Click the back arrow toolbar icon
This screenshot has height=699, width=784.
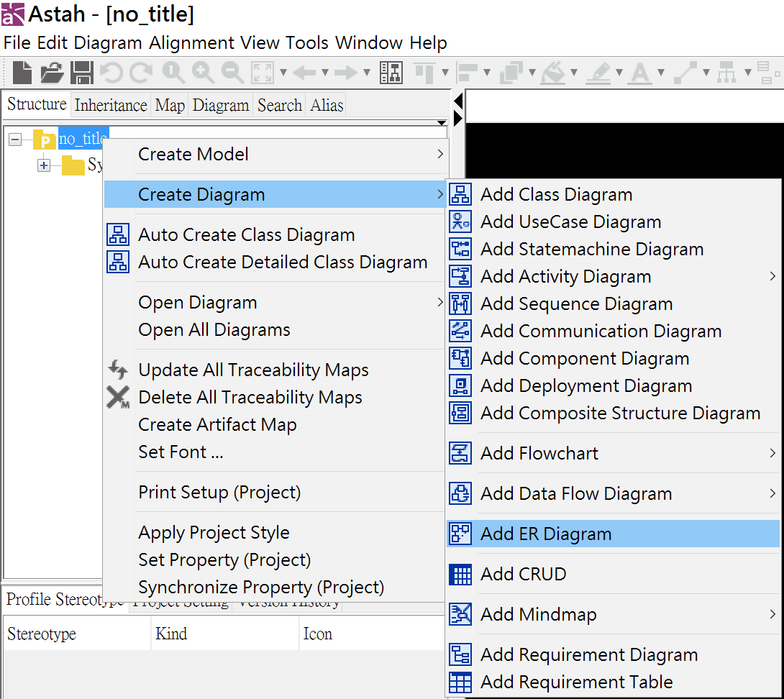(304, 73)
